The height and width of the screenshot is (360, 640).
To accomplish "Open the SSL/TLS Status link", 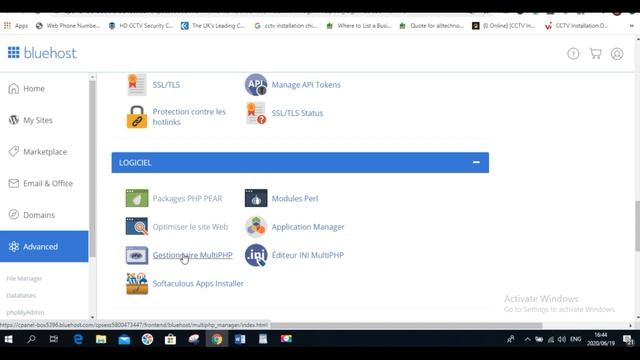I will (297, 113).
